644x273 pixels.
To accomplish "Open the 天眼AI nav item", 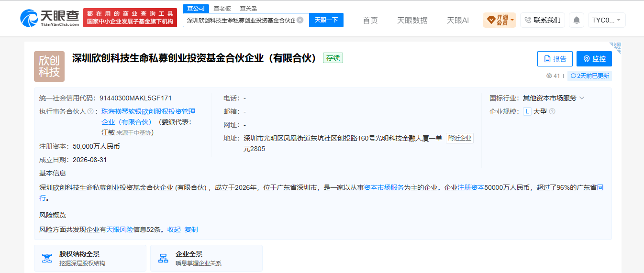I will click(458, 20).
